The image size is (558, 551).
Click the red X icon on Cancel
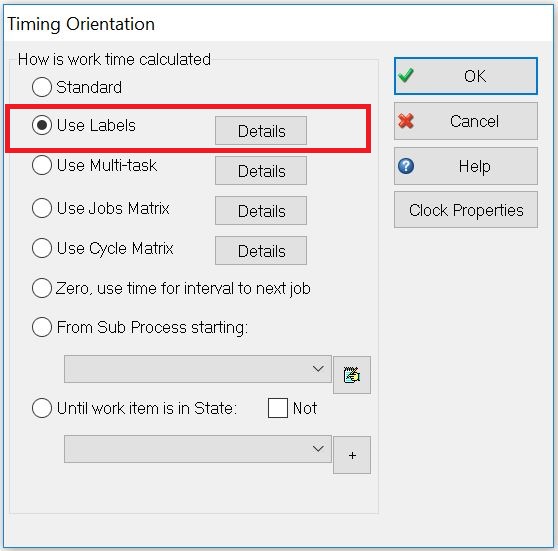[406, 121]
